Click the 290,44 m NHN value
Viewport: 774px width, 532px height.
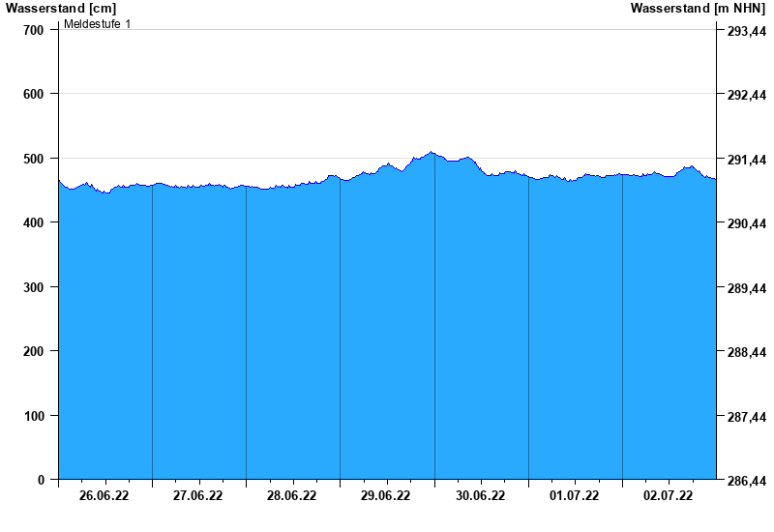tap(747, 223)
